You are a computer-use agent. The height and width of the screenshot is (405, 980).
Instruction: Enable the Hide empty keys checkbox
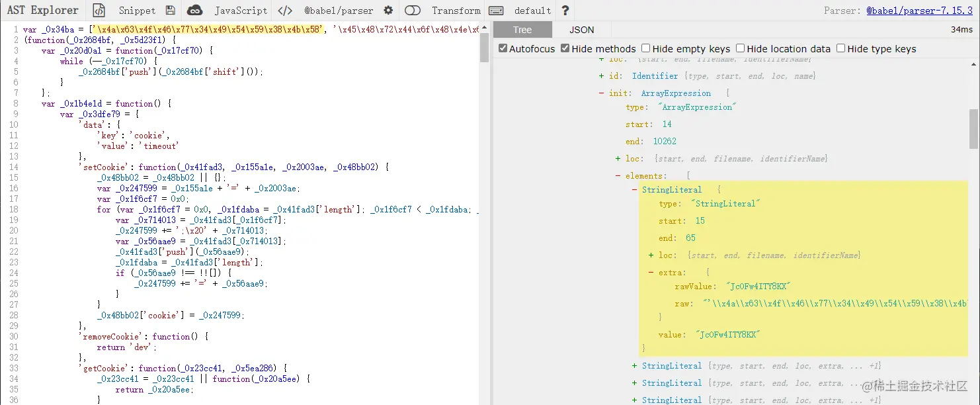click(646, 48)
